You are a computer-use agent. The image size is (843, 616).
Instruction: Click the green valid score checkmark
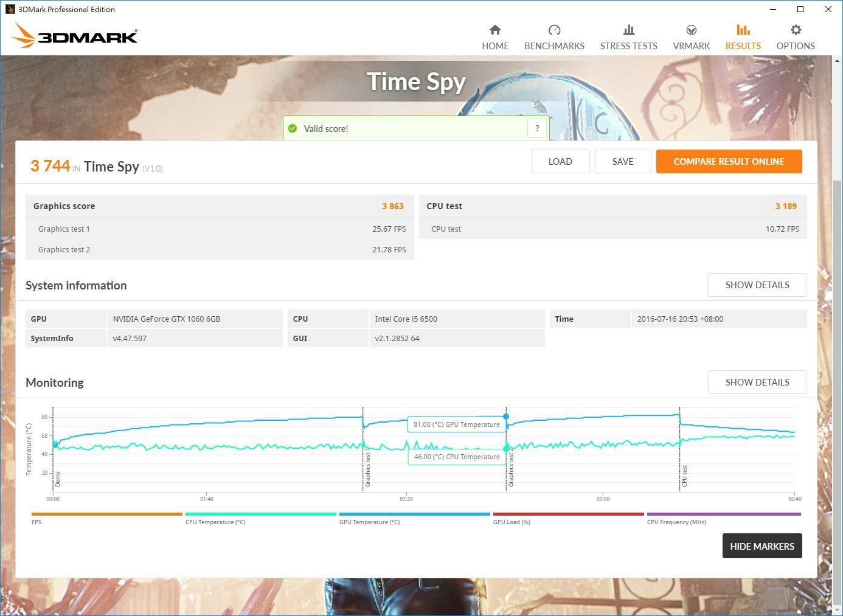point(293,128)
